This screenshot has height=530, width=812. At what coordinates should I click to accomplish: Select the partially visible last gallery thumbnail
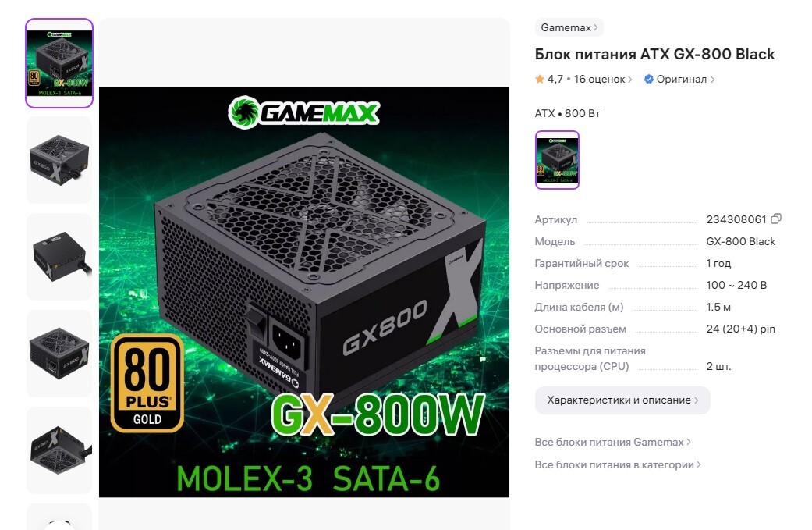pos(59,517)
